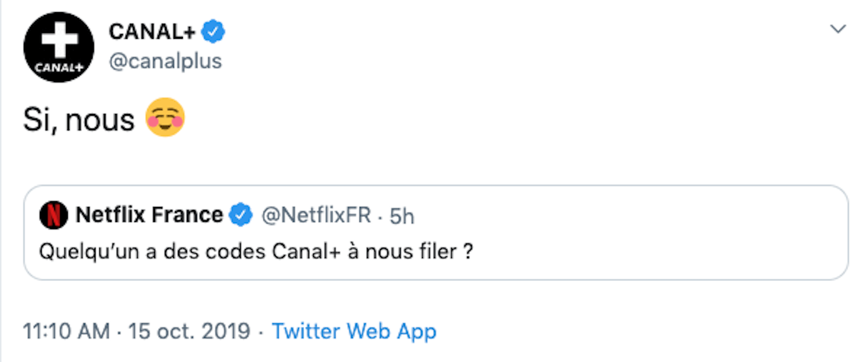This screenshot has width=868, height=362.
Task: Click the blue verified badge beside CANAL+
Action: 213,32
